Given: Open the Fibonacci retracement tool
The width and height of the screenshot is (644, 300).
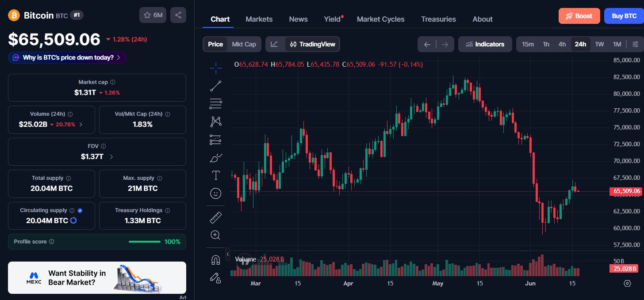Looking at the screenshot, I should pyautogui.click(x=216, y=104).
